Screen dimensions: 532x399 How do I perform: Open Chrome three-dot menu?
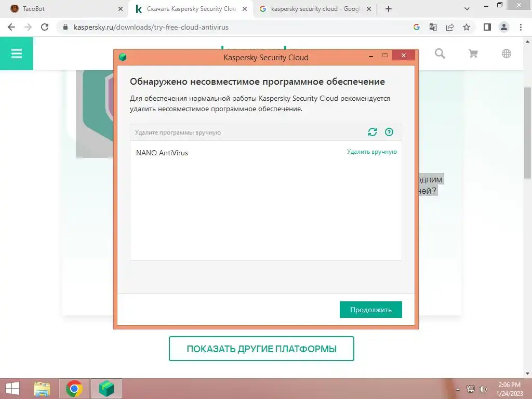pyautogui.click(x=521, y=27)
